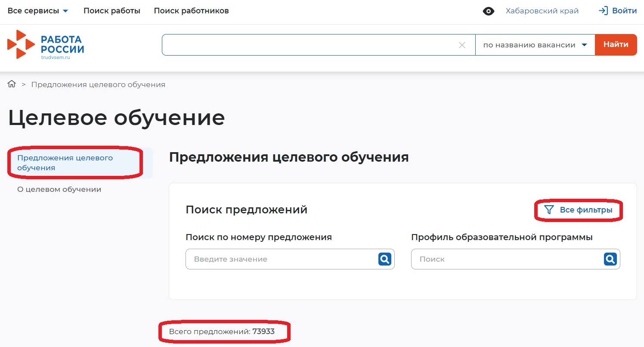Click the main vacancy search input

point(301,44)
